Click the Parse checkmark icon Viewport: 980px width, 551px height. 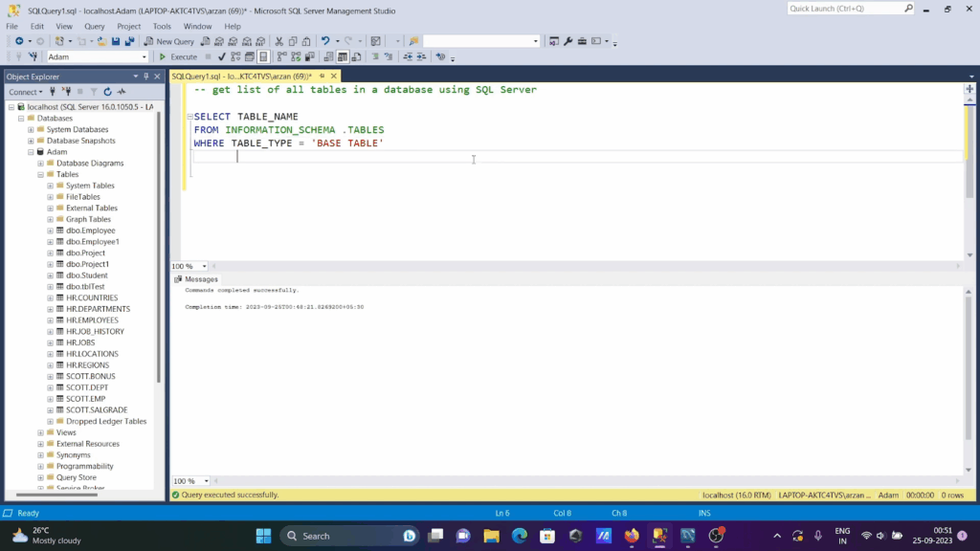click(x=222, y=56)
